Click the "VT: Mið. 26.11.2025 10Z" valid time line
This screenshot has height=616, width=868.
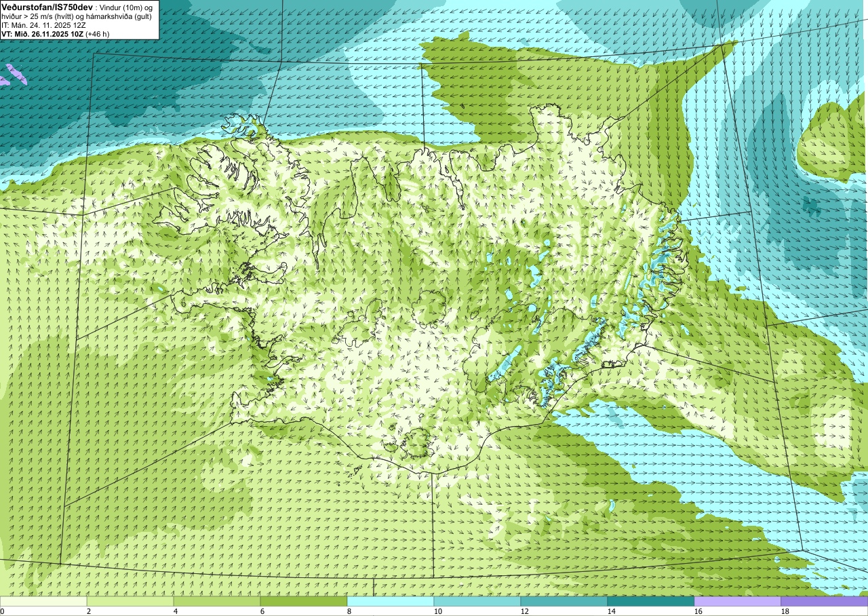(x=55, y=33)
